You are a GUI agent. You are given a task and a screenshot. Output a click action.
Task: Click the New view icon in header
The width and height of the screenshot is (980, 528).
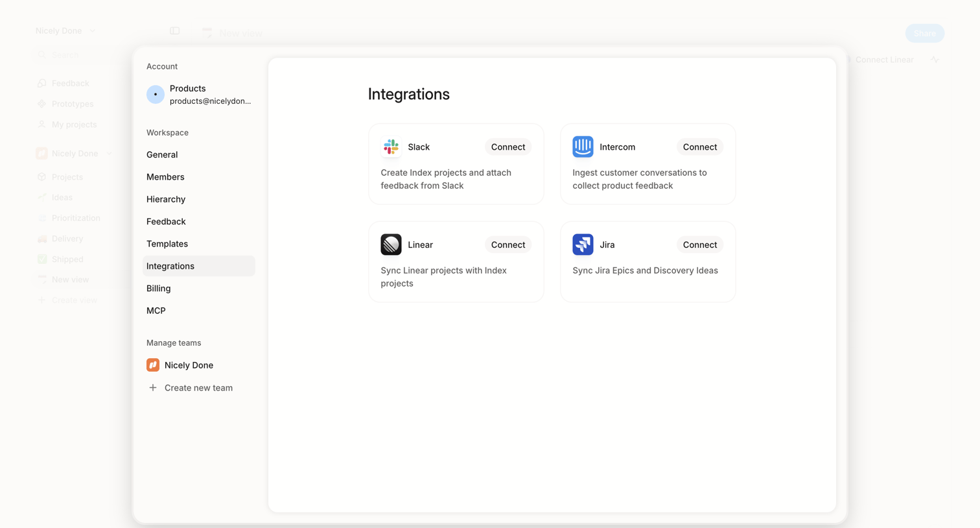click(x=207, y=32)
